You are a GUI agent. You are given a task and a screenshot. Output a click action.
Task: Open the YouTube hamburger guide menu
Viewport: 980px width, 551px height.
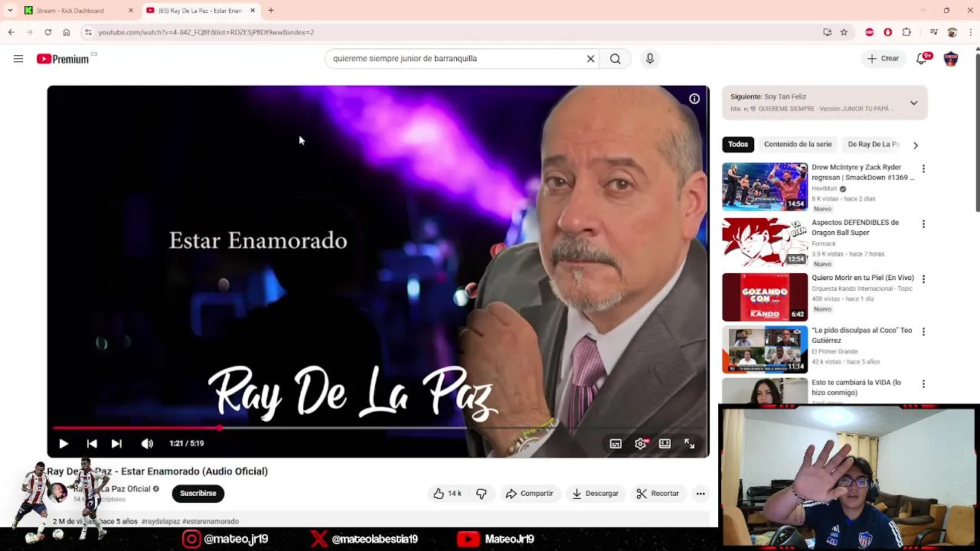(18, 59)
